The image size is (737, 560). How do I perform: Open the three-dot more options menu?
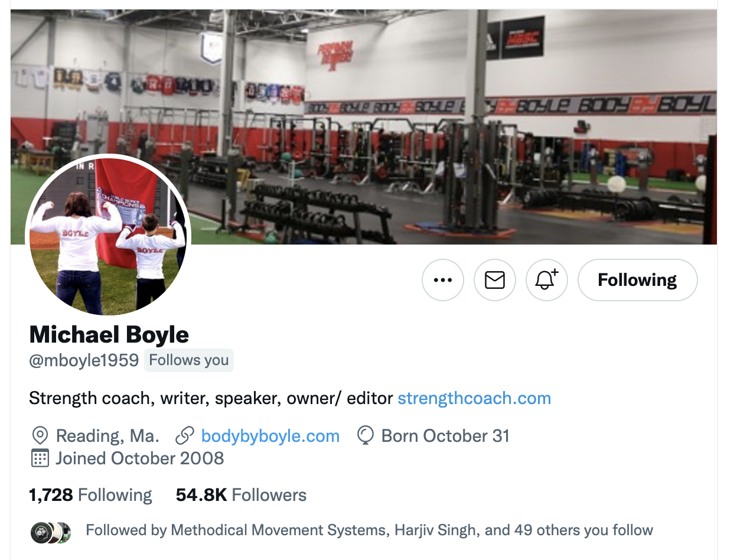[443, 280]
